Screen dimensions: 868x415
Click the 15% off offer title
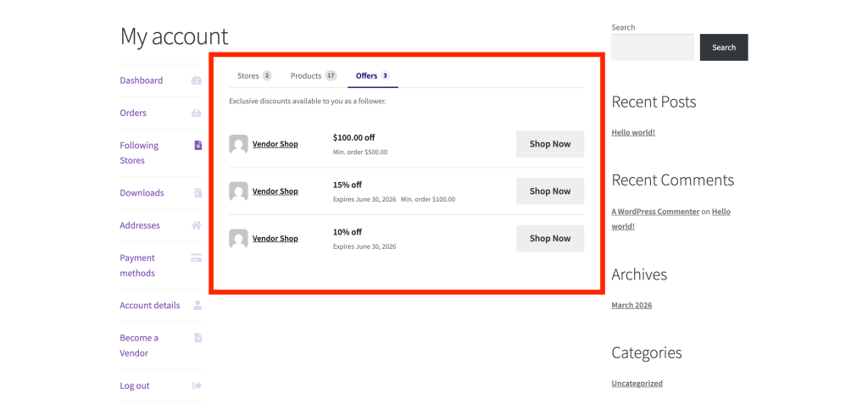pos(347,185)
